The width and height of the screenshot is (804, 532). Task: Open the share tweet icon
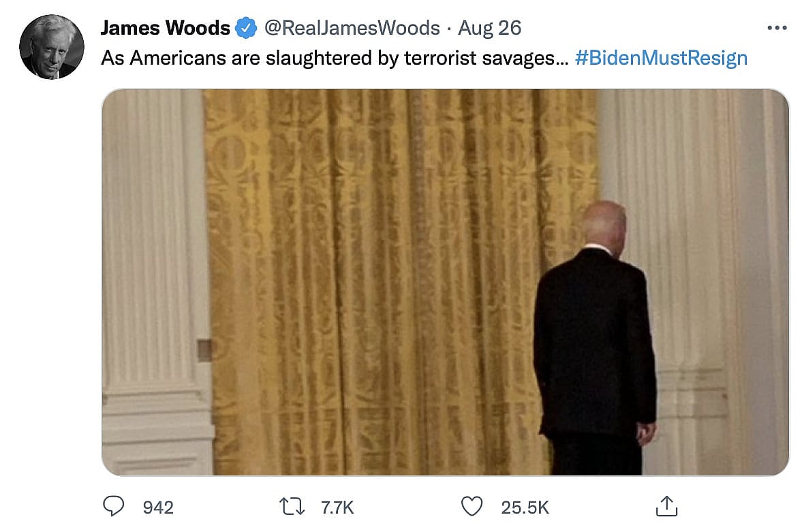click(666, 506)
